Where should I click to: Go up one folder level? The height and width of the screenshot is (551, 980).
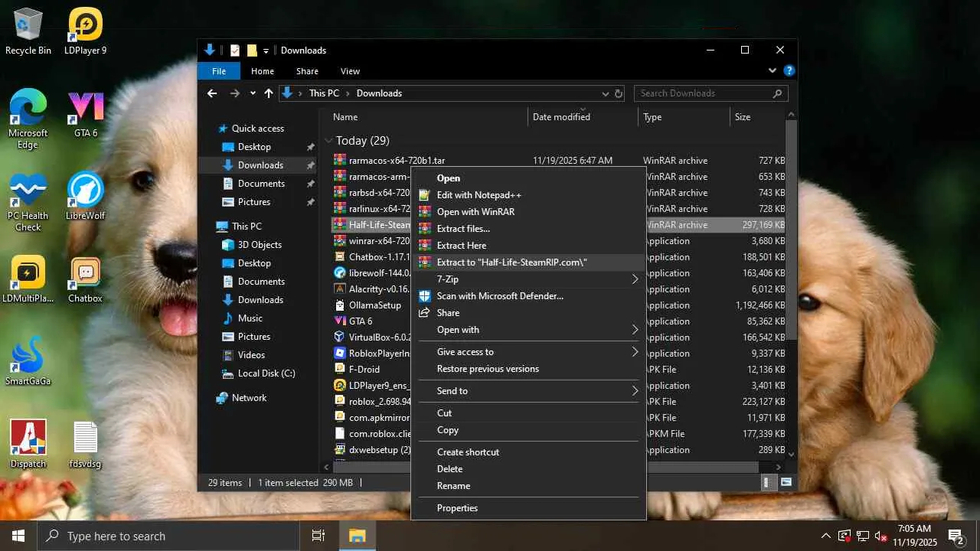[x=268, y=93]
